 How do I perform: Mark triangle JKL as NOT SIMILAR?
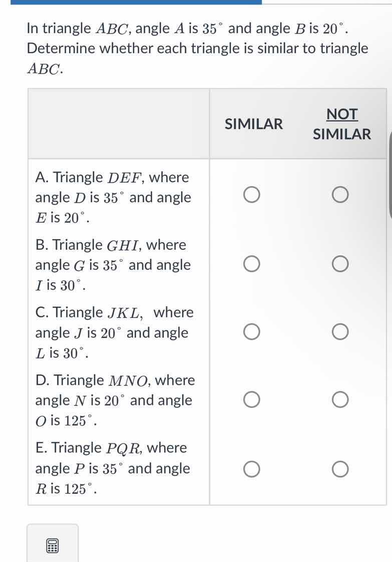[340, 331]
